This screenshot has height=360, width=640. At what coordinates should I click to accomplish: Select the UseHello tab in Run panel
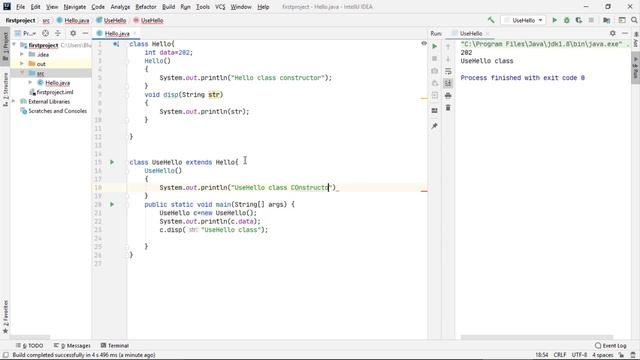coord(471,33)
